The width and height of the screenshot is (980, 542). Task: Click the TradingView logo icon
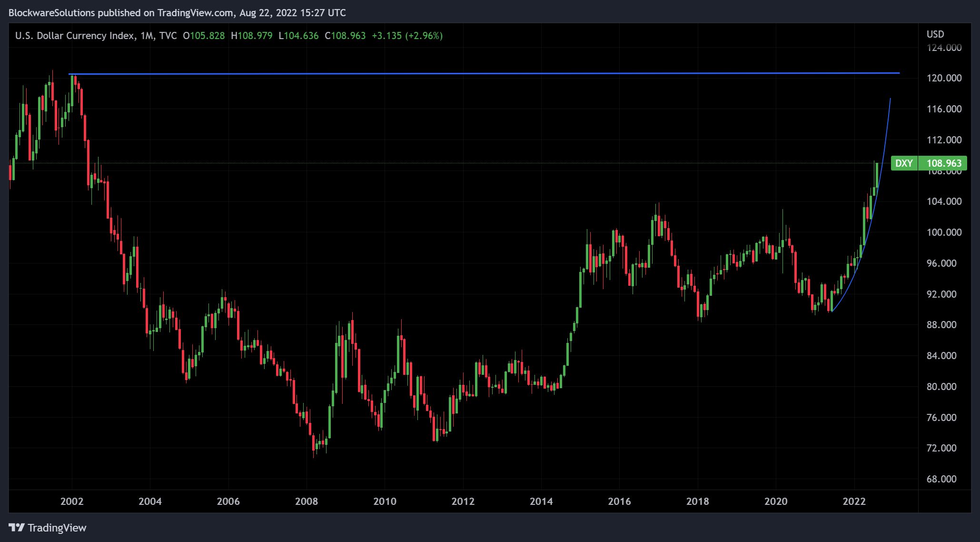[16, 527]
